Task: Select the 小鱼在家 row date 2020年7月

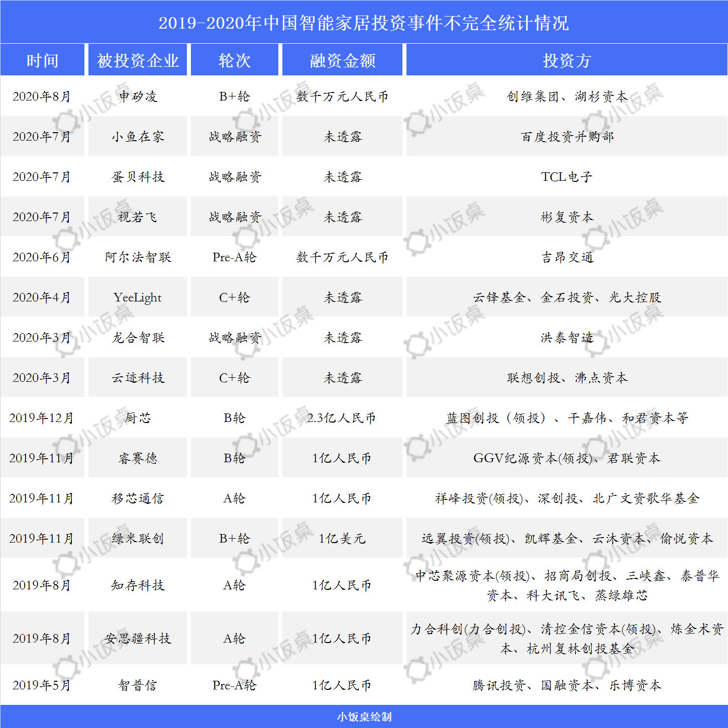Action: pyautogui.click(x=42, y=137)
